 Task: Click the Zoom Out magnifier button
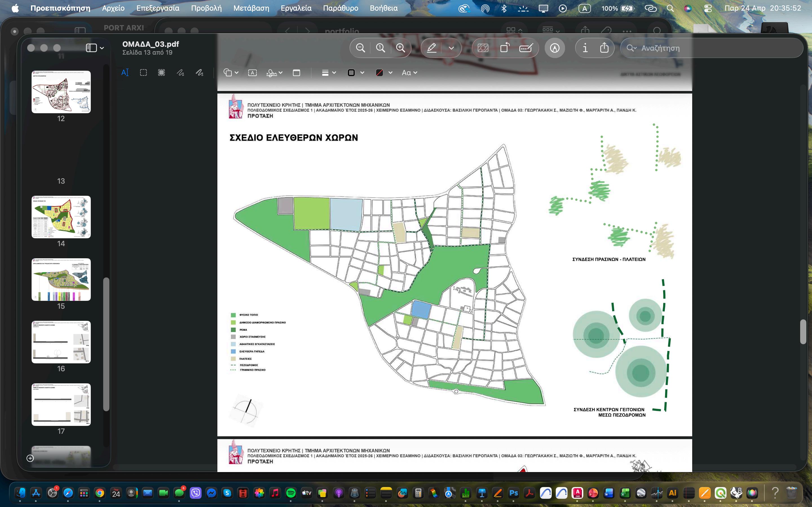[360, 48]
